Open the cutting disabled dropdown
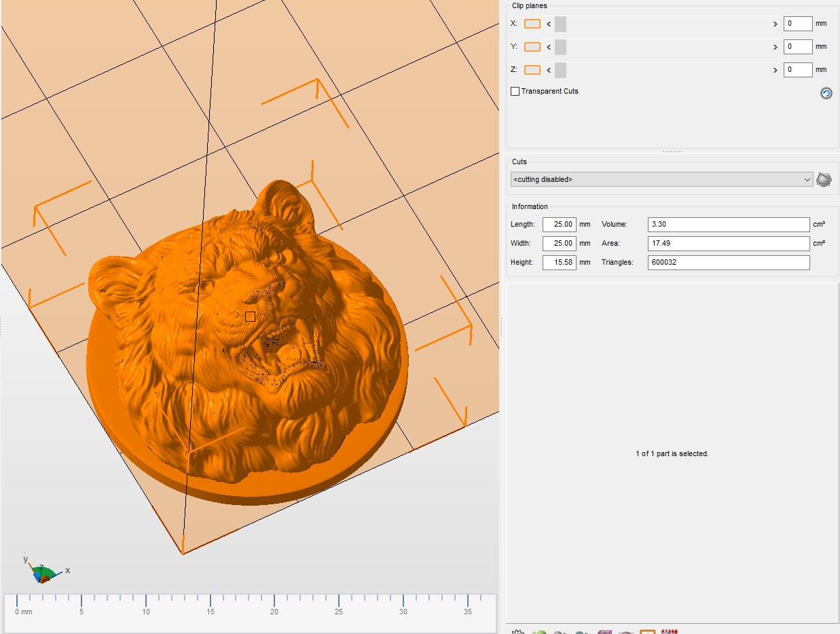Screen dimensions: 840x634 coord(661,179)
